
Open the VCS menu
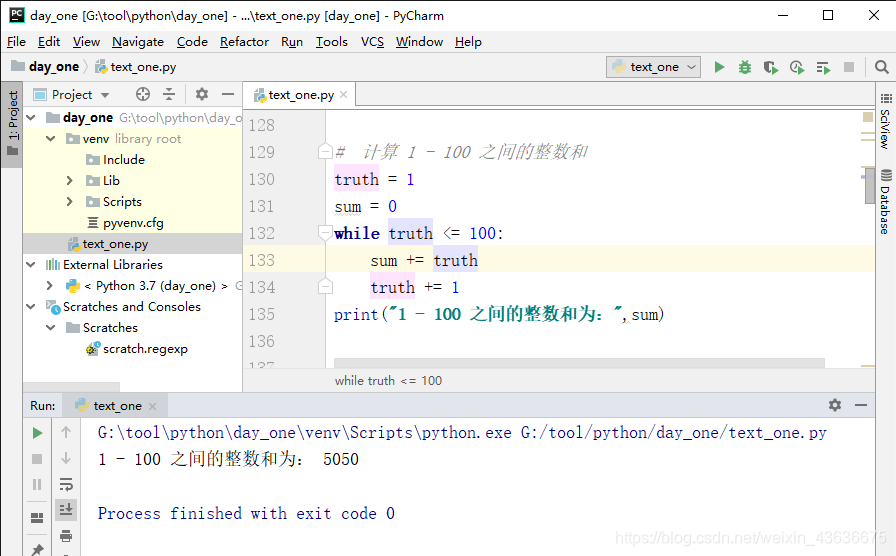tap(372, 42)
